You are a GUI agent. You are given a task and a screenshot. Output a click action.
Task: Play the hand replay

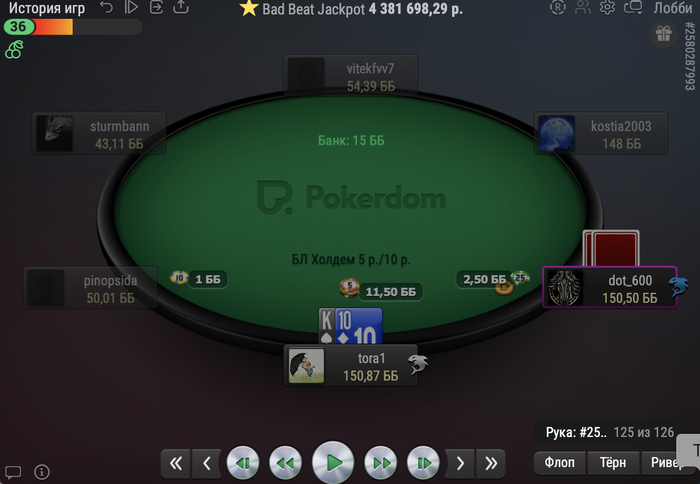click(x=333, y=463)
